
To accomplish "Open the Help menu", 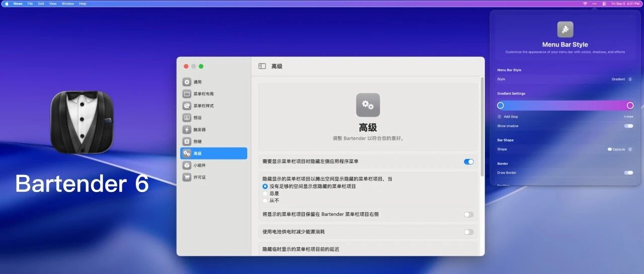I will click(x=83, y=4).
